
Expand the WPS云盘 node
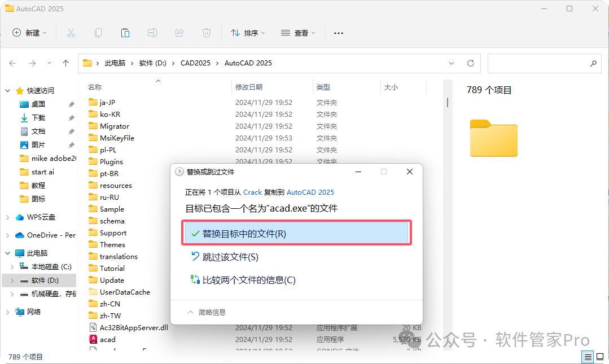click(8, 217)
